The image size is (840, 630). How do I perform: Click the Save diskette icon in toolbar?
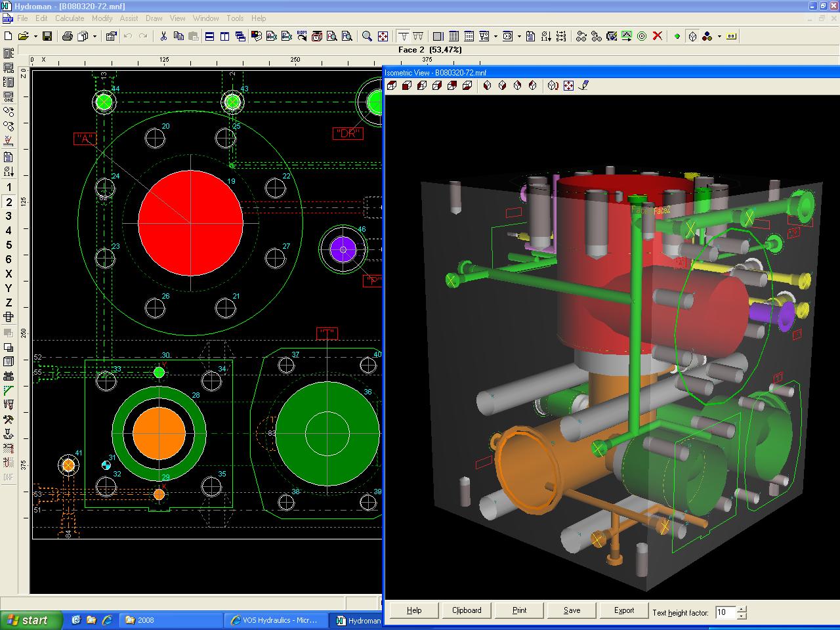click(47, 36)
